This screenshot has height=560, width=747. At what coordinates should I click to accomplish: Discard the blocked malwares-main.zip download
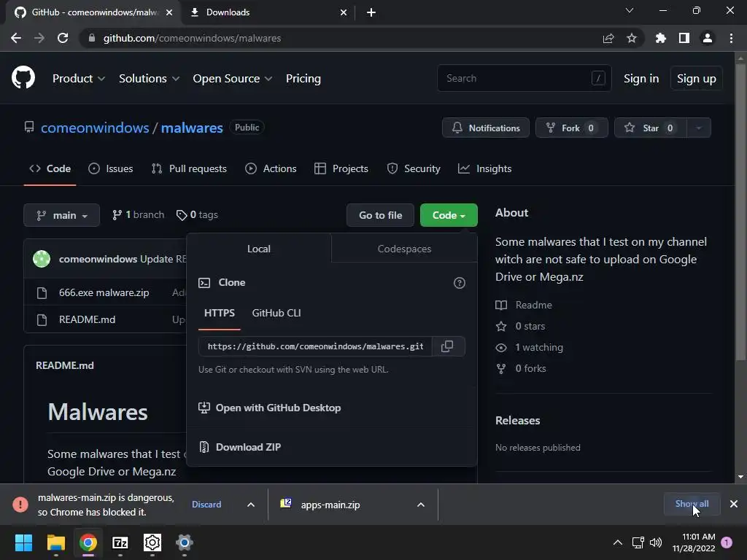point(206,505)
